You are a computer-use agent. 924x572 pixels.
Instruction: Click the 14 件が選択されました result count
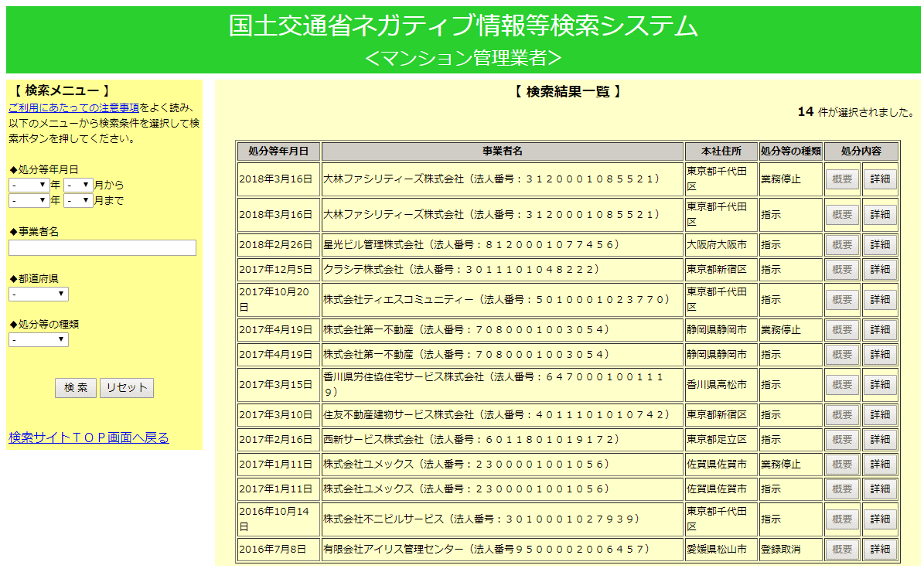point(856,112)
